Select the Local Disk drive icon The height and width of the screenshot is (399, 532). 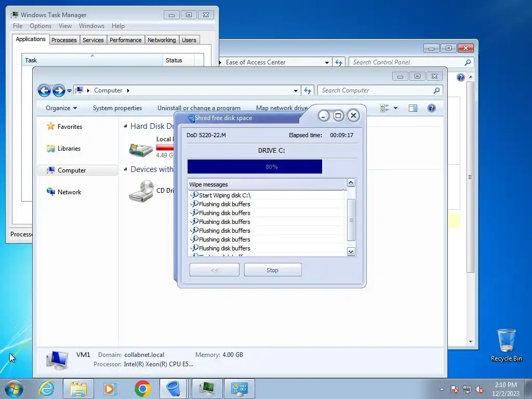(x=141, y=149)
